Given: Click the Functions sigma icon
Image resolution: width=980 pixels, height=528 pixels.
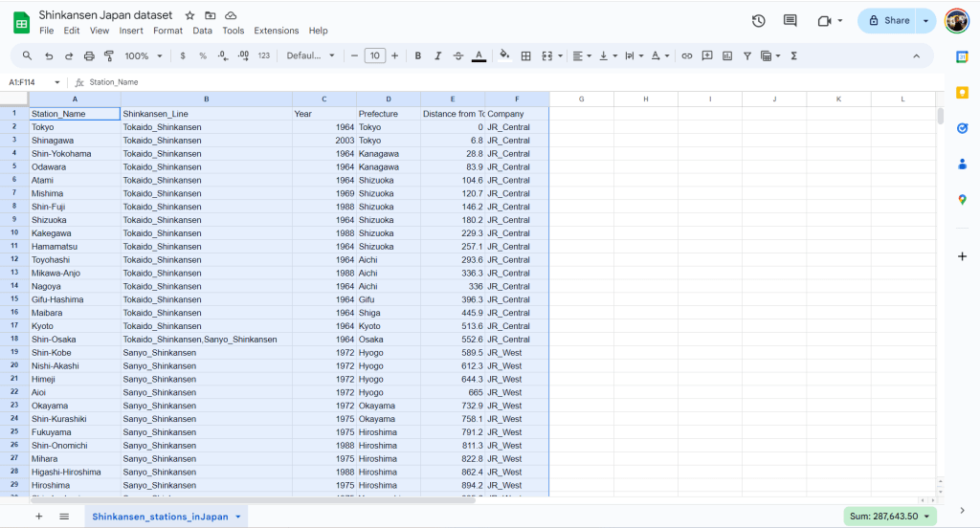Looking at the screenshot, I should pos(794,55).
